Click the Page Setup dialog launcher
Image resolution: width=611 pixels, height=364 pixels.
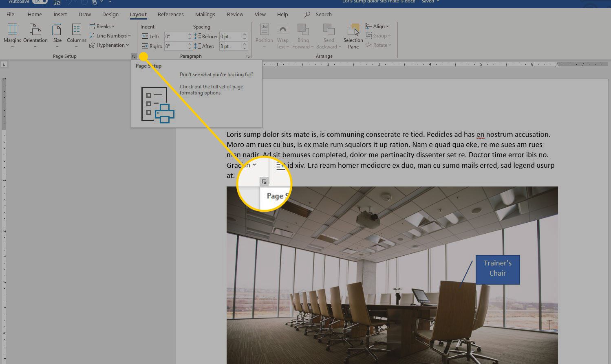pos(134,56)
